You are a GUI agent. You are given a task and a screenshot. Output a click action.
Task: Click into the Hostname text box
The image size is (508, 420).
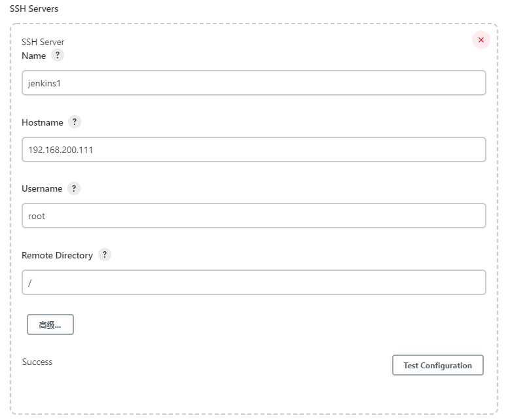tap(254, 149)
